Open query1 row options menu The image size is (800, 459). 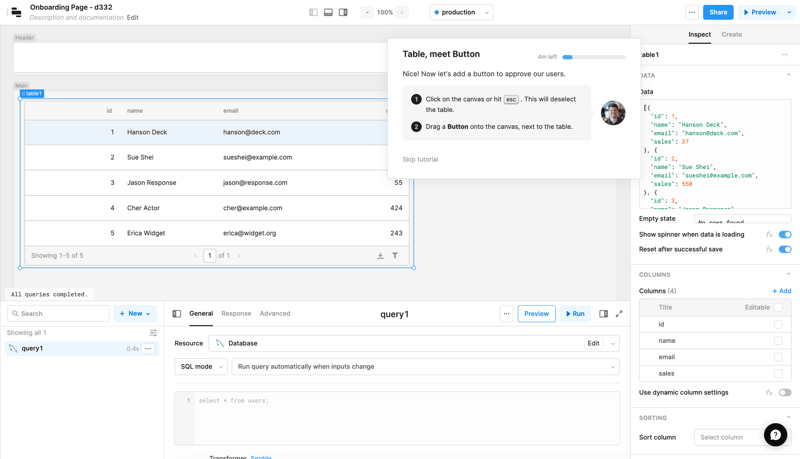[x=148, y=348]
